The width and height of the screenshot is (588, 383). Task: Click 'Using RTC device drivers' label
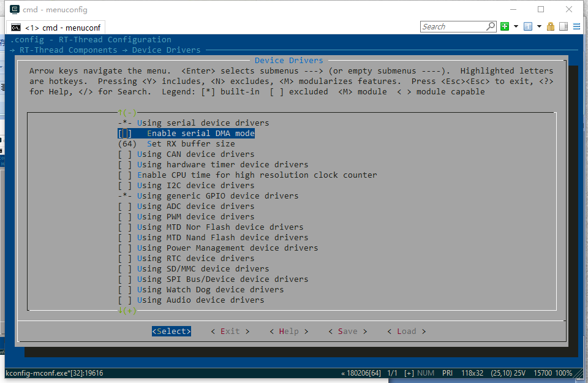coord(195,259)
